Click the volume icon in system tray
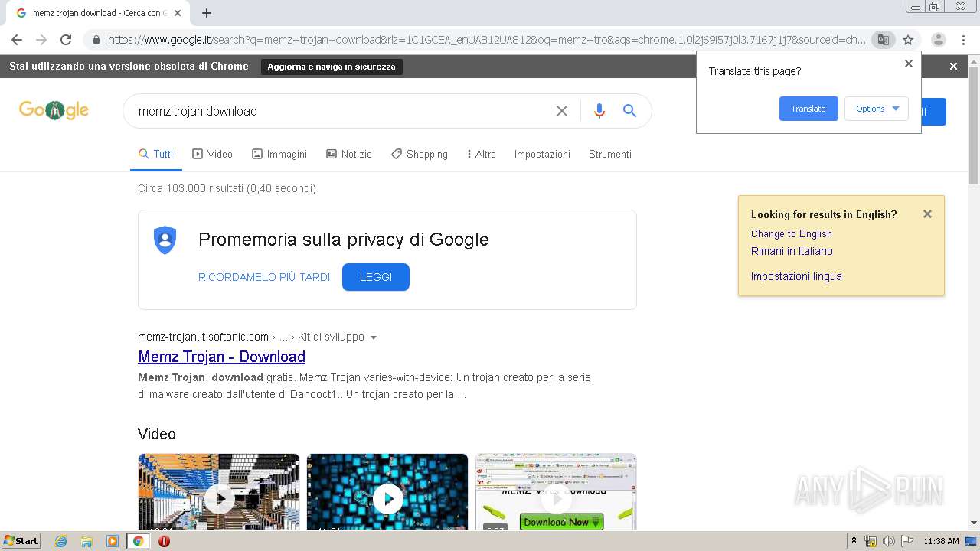980x551 pixels. (x=888, y=541)
